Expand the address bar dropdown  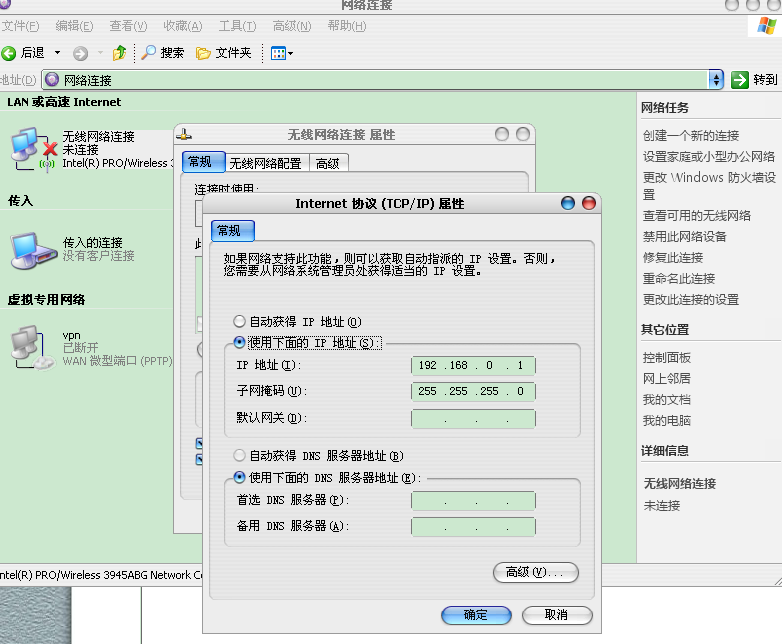tap(716, 80)
